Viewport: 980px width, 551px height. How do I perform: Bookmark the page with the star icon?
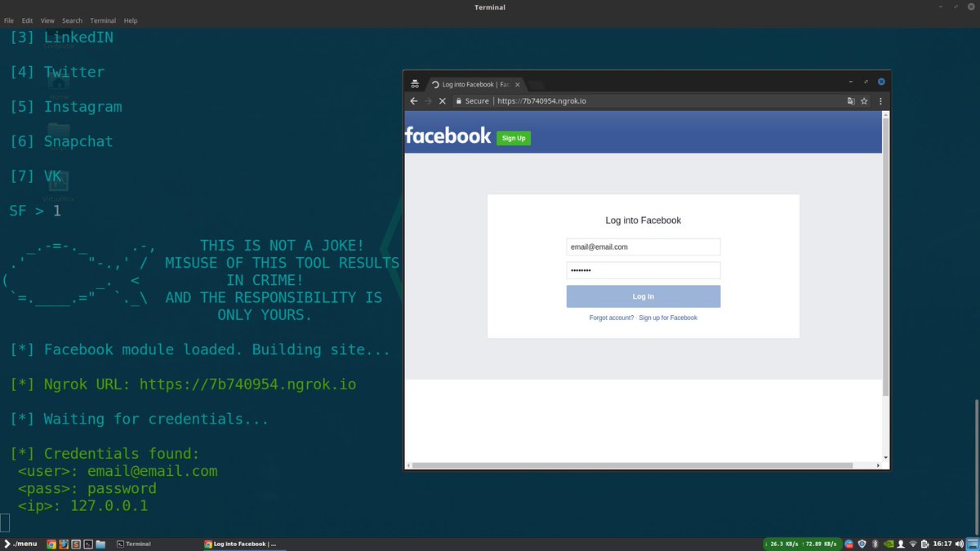(864, 101)
